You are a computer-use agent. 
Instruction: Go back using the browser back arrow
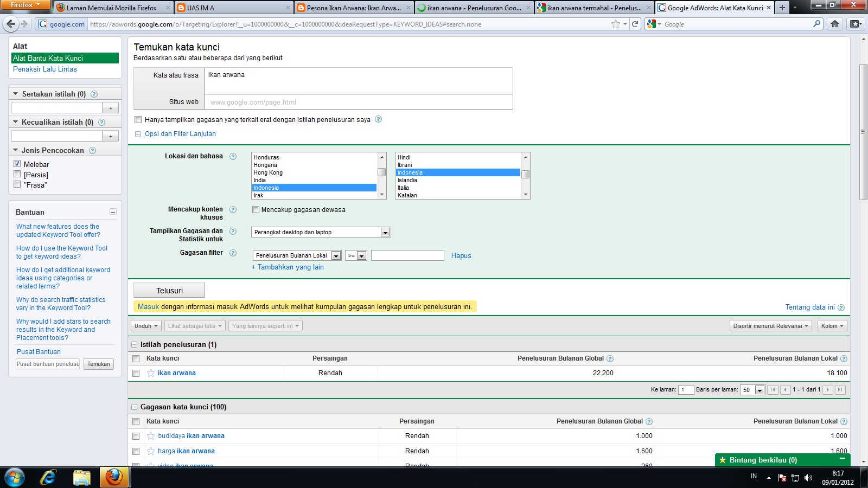10,24
